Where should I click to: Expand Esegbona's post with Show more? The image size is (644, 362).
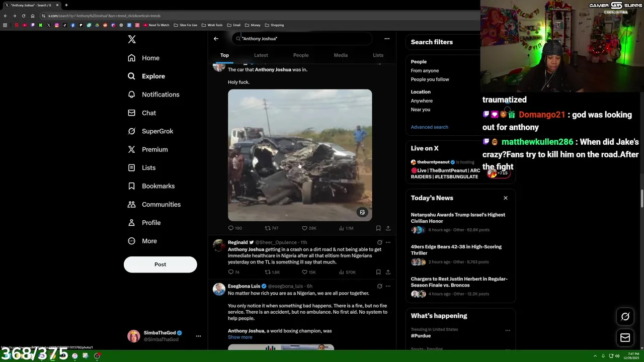[x=240, y=337]
